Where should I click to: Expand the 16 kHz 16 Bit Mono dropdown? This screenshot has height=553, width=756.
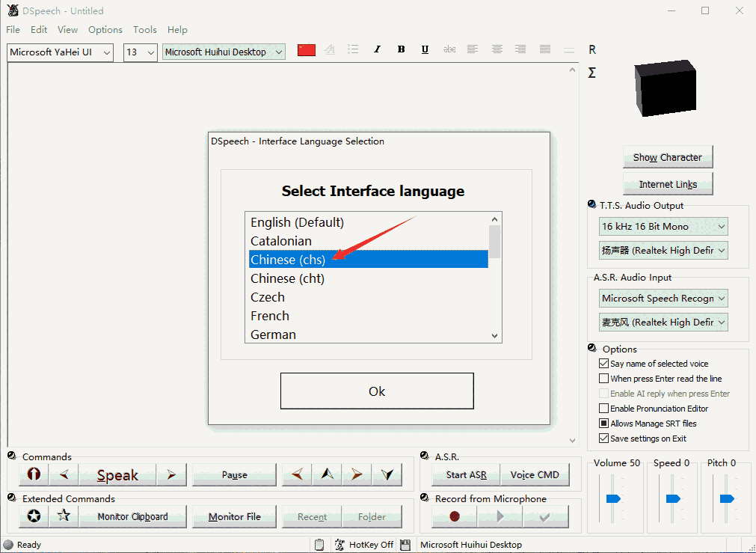pos(721,227)
